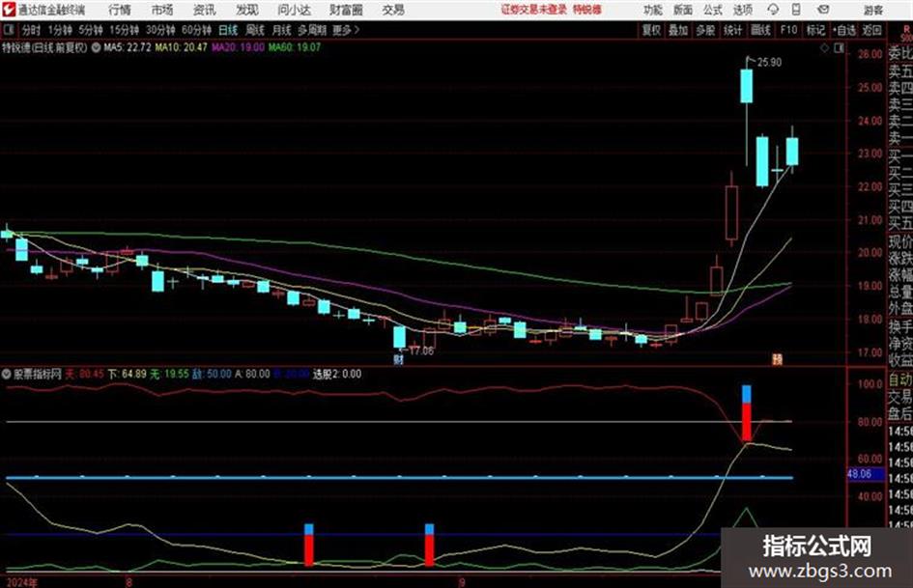This screenshot has height=588, width=913.
Task: Open the 功能 menu
Action: click(653, 10)
